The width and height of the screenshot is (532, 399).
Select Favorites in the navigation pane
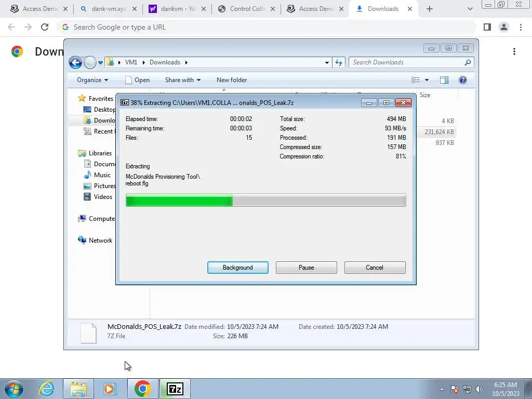[96, 98]
